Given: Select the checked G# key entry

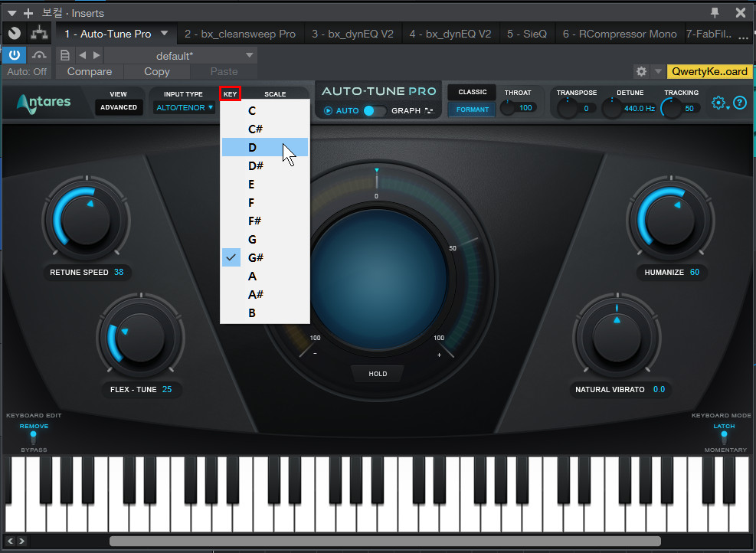Looking at the screenshot, I should (x=265, y=257).
